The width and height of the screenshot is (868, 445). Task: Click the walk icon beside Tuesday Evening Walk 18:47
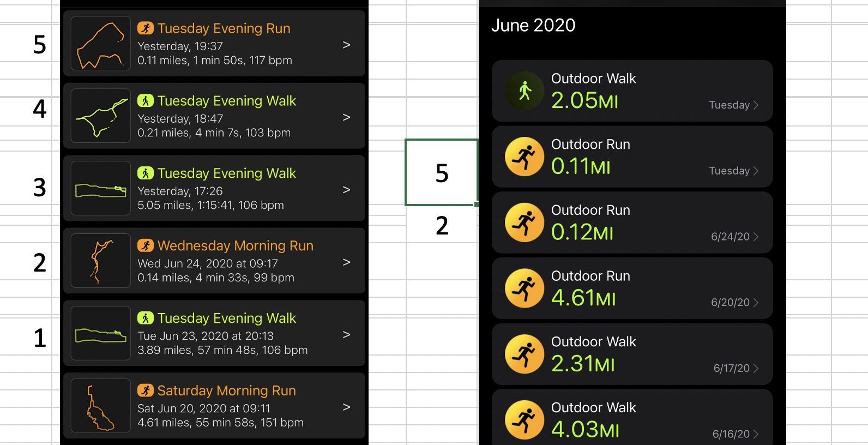tap(145, 101)
